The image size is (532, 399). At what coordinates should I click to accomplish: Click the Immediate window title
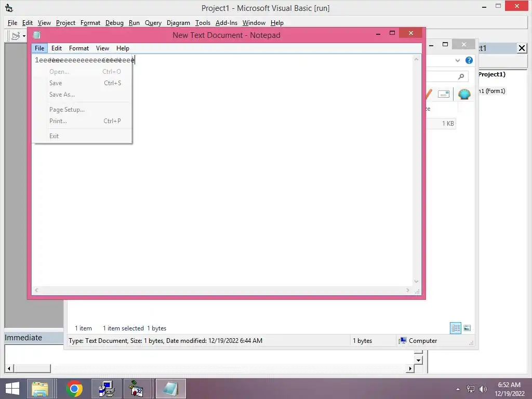point(23,338)
